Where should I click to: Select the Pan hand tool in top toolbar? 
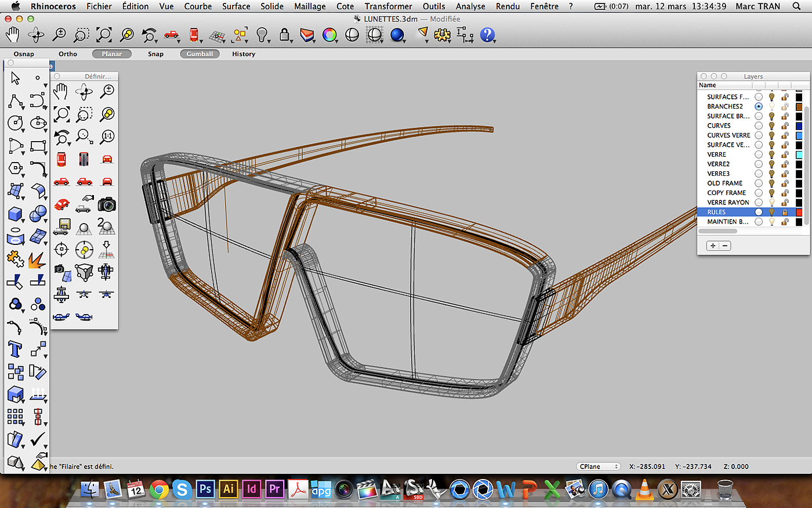click(x=13, y=35)
